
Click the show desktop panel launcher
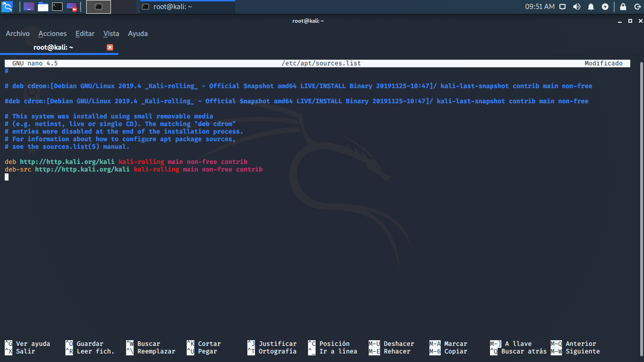point(28,7)
